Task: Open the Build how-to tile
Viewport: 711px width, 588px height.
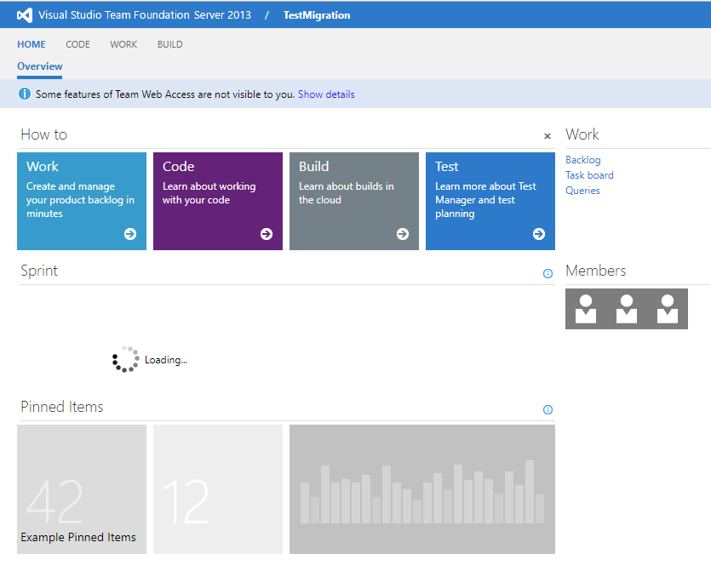Action: (354, 201)
